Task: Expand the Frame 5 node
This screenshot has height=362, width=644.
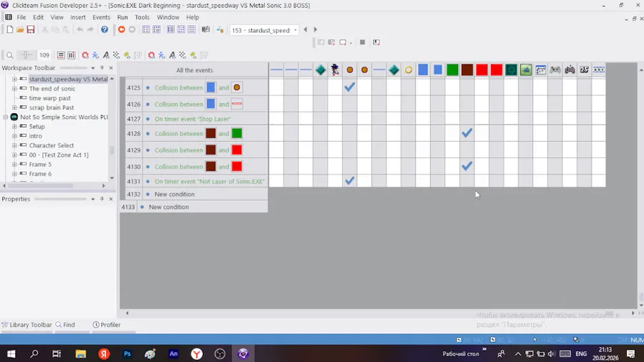Action: (x=14, y=164)
